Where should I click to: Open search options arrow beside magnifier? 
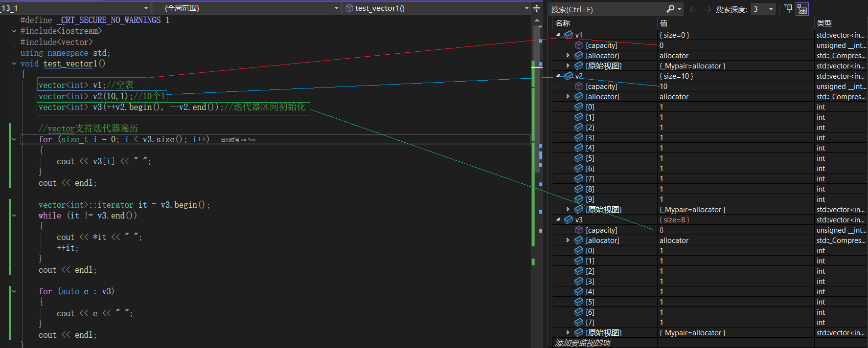point(680,9)
